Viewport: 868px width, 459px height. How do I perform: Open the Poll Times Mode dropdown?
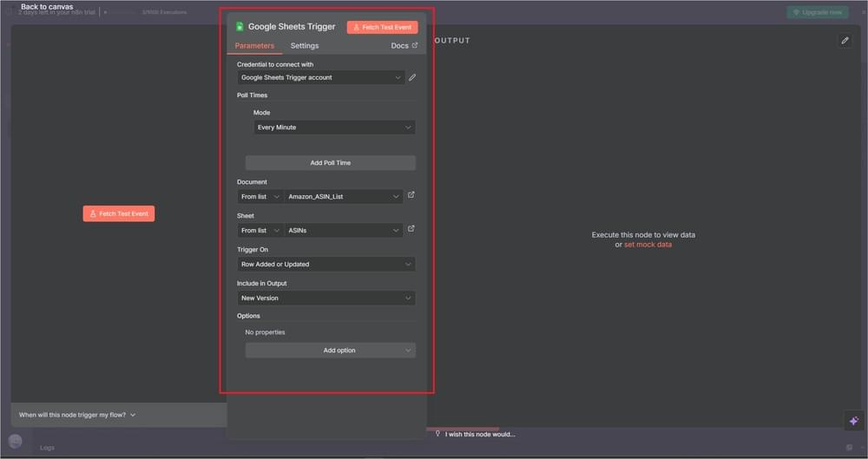point(334,128)
